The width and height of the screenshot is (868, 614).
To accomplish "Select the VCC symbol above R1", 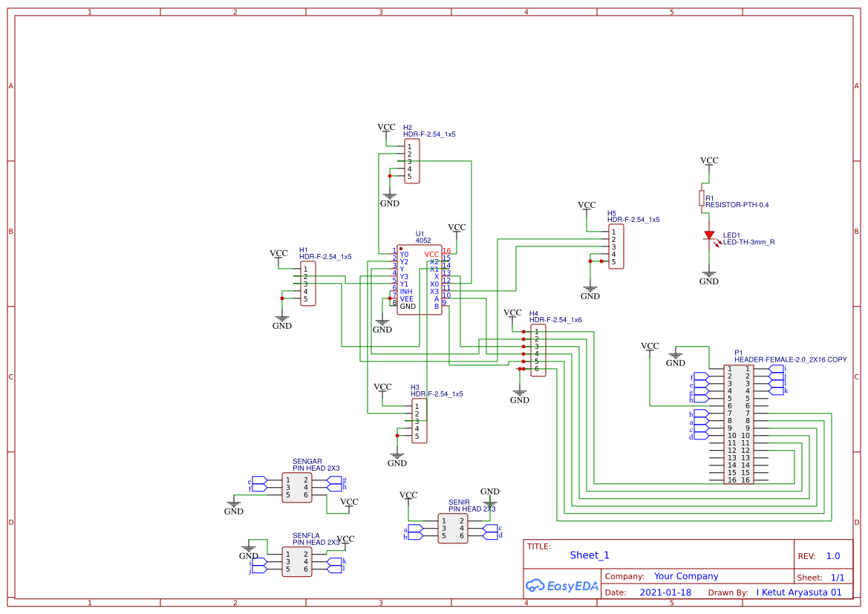I will pyautogui.click(x=708, y=162).
